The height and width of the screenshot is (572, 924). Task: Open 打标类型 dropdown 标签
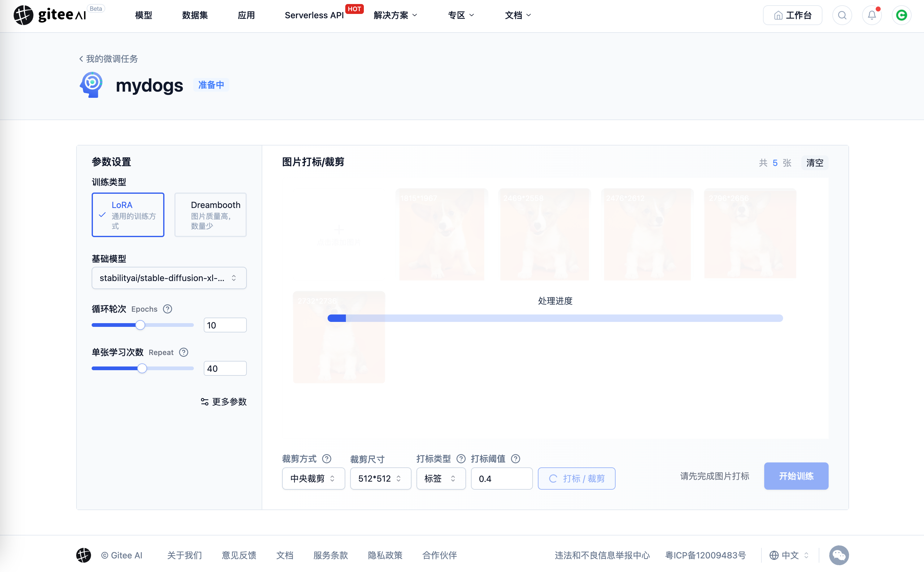tap(441, 479)
